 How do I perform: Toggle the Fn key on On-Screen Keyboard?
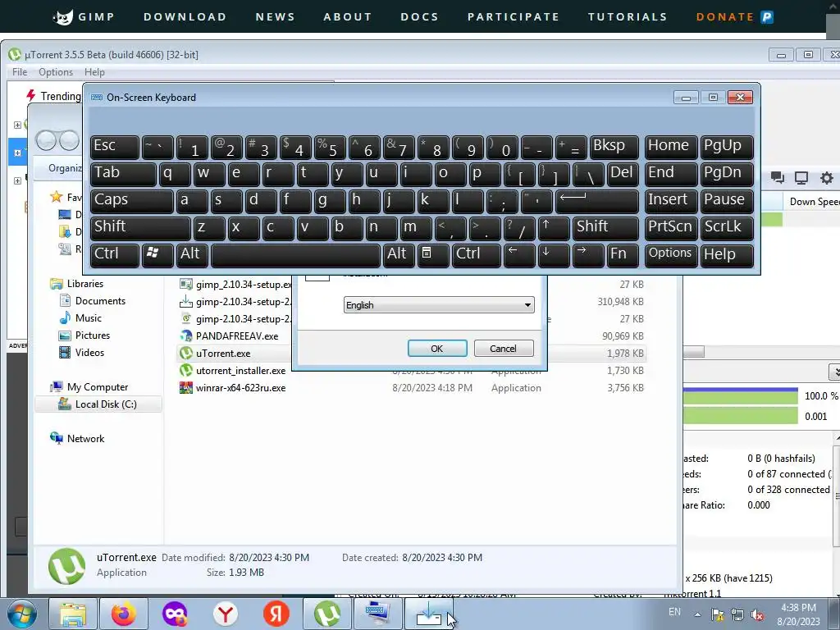pyautogui.click(x=623, y=254)
